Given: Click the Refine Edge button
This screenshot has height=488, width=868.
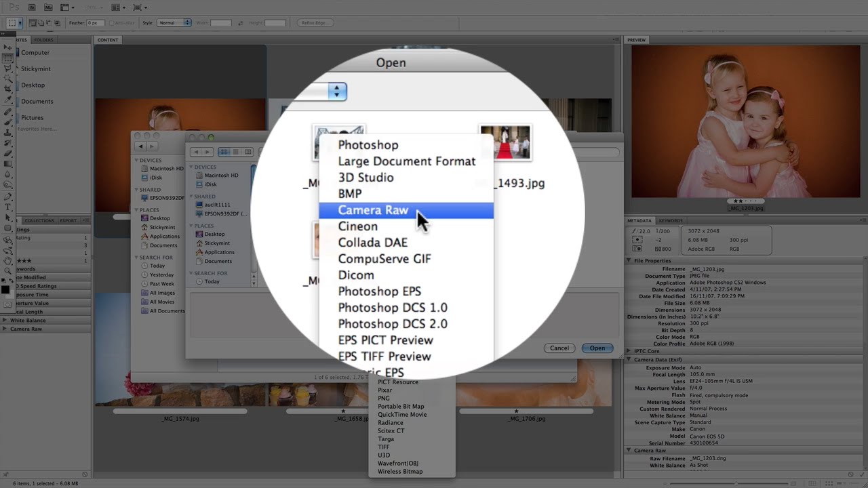Looking at the screenshot, I should (x=315, y=23).
